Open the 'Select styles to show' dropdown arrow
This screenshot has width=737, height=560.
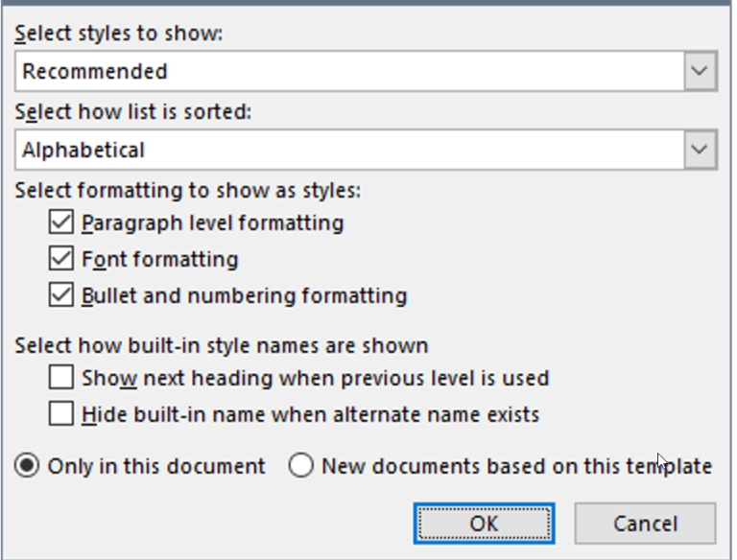[x=700, y=71]
